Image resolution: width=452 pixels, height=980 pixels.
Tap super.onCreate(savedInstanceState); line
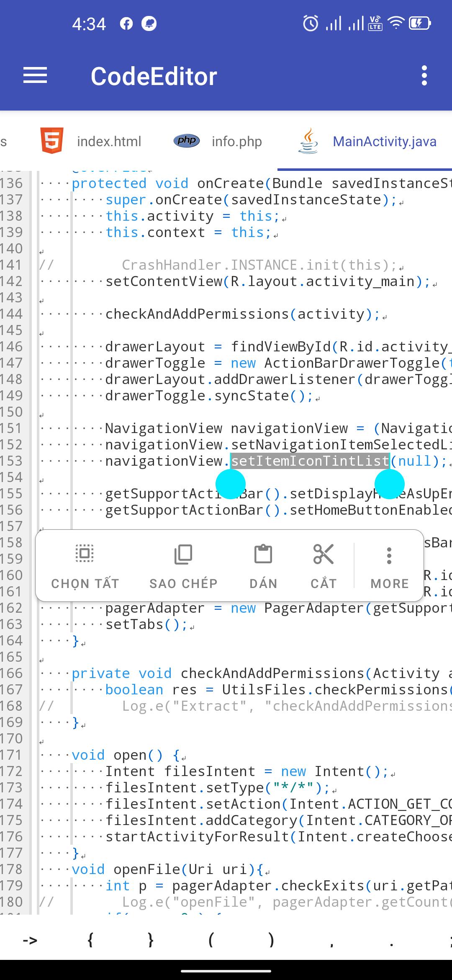251,199
